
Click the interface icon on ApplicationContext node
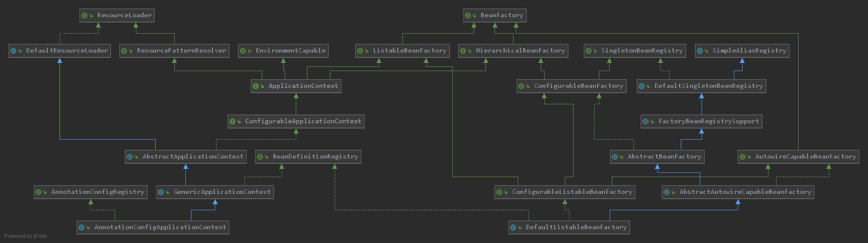tap(256, 86)
